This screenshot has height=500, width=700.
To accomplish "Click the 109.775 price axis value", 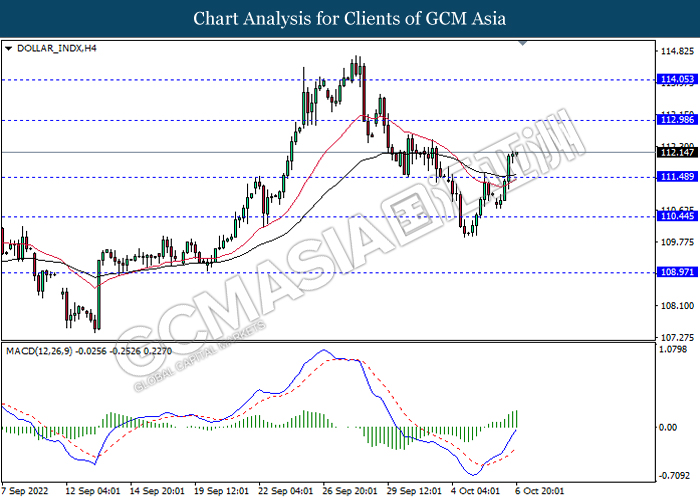I will point(677,242).
